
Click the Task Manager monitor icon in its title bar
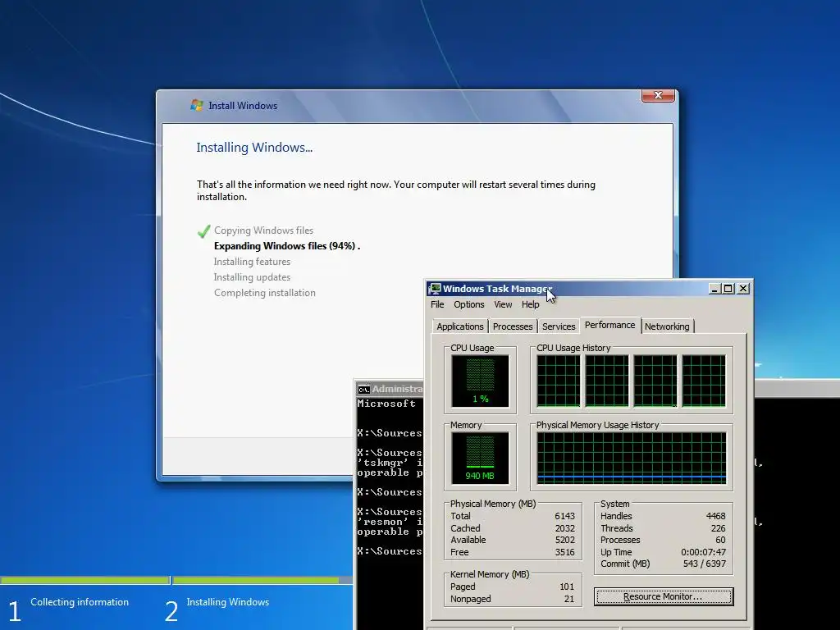point(435,289)
